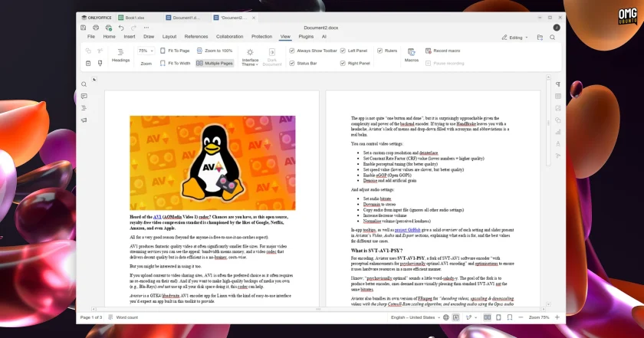Open Shape settings in right sidebar
This screenshot has width=644, height=338.
coord(558,120)
